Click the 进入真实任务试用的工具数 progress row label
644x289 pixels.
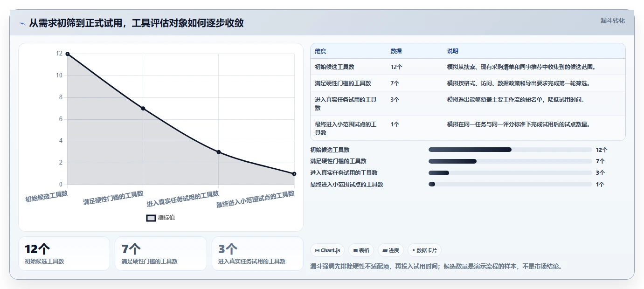(344, 173)
